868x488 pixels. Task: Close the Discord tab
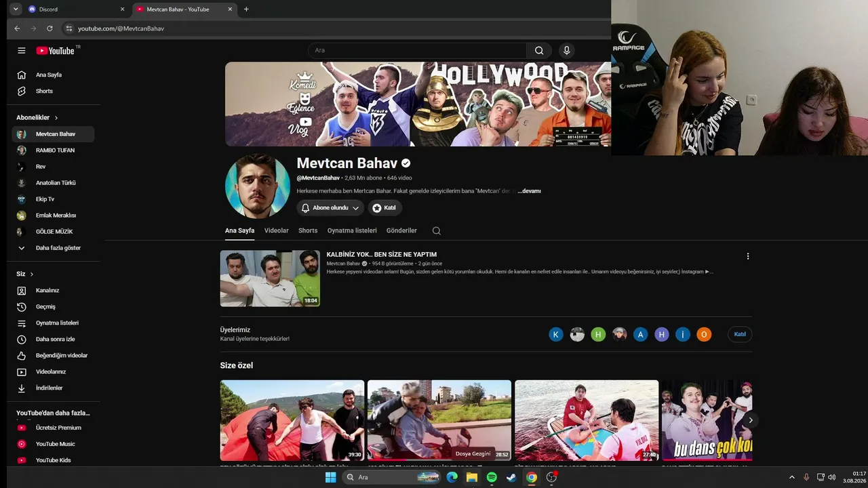(122, 9)
